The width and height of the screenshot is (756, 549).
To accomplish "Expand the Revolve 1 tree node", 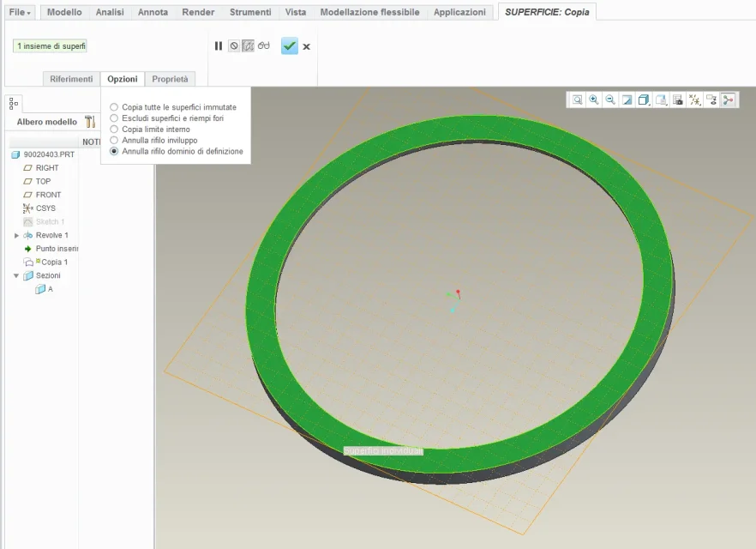I will (x=16, y=235).
